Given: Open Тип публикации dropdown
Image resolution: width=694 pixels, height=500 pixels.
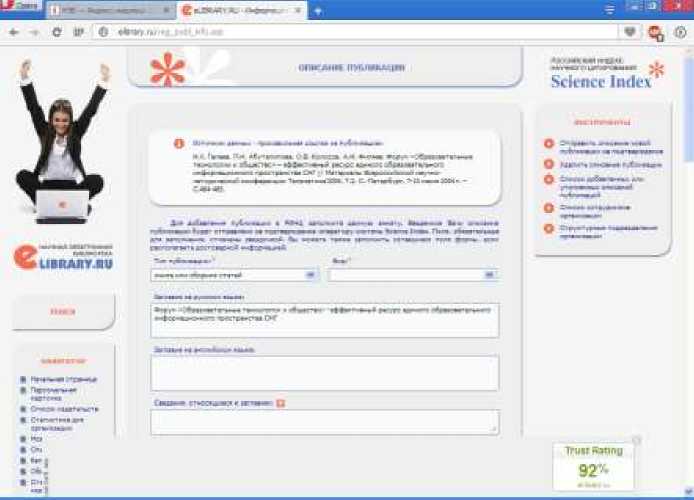Looking at the screenshot, I should tap(234, 275).
